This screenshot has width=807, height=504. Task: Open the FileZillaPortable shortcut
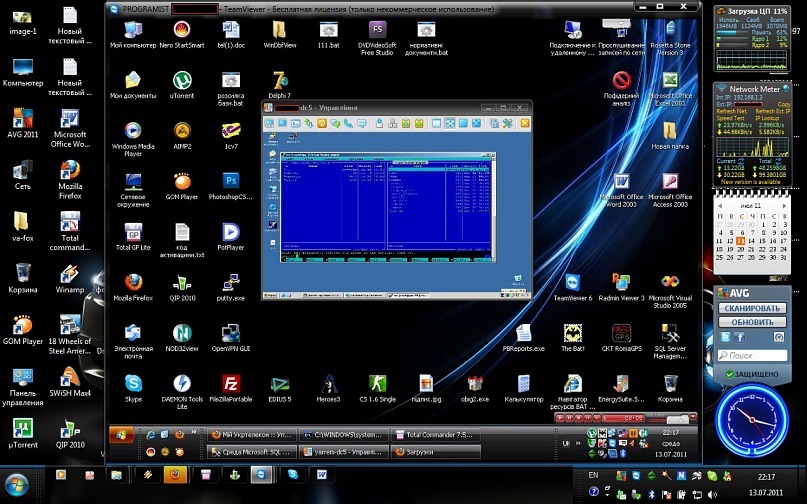point(231,384)
